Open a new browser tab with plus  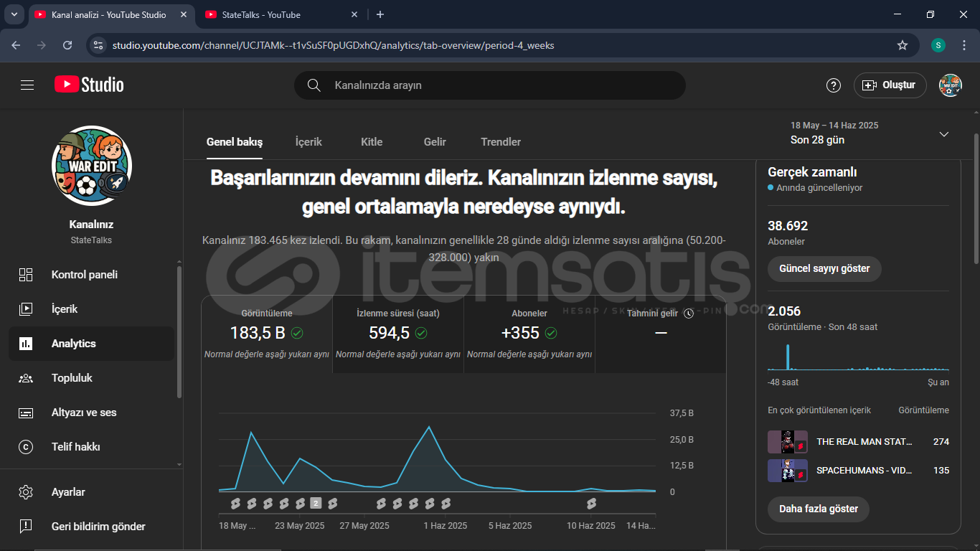coord(380,14)
